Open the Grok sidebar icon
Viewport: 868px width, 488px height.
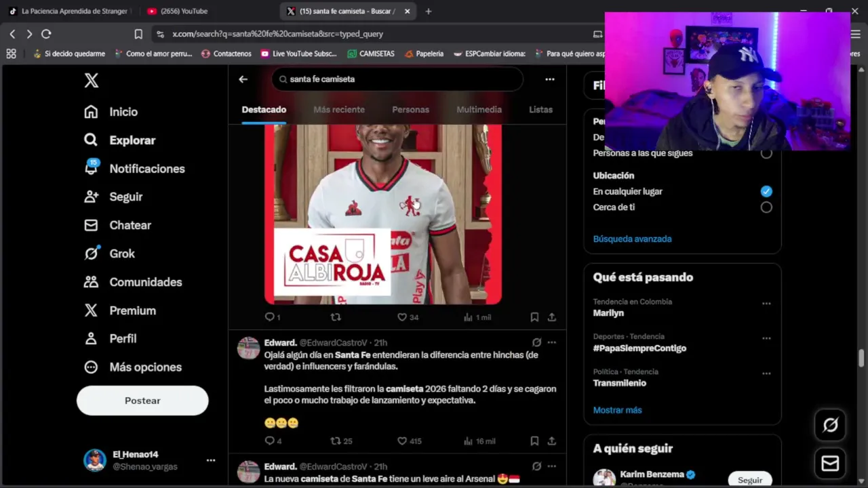click(91, 253)
